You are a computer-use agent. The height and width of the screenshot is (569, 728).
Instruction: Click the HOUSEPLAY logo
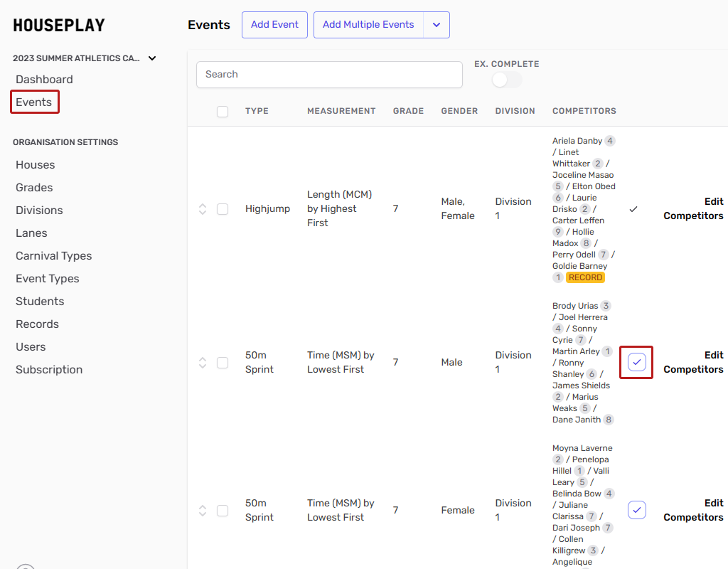59,26
